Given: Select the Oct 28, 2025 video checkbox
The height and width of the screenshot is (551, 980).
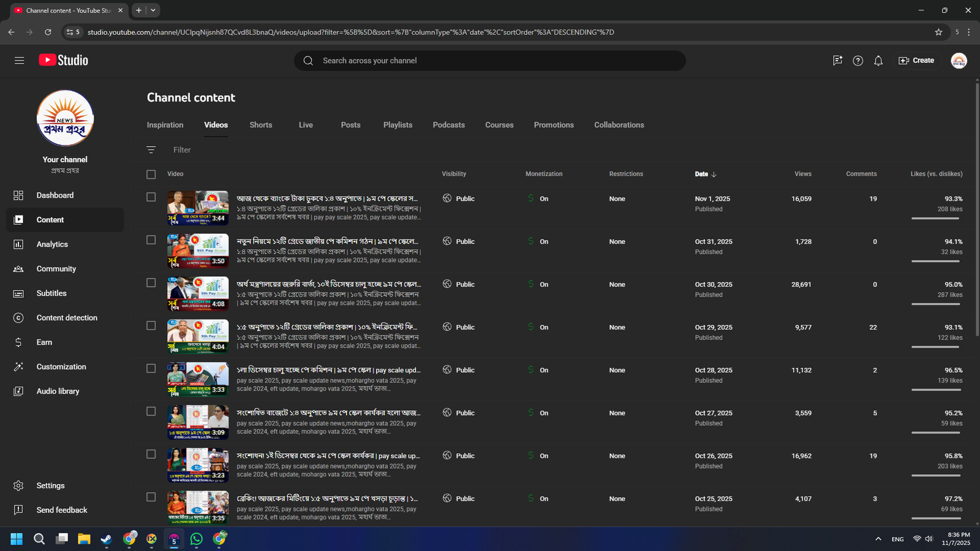Looking at the screenshot, I should (151, 369).
